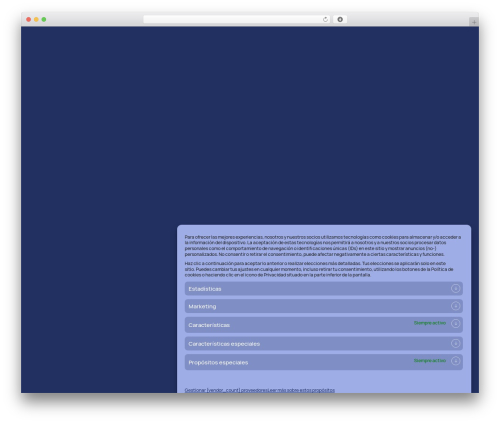The height and width of the screenshot is (423, 500).
Task: Open the Gestionar proveedores link
Action: point(226,390)
